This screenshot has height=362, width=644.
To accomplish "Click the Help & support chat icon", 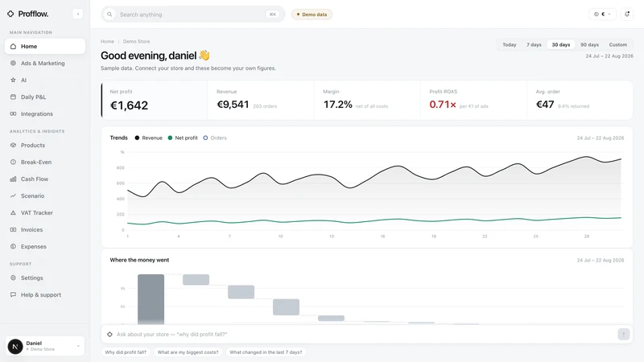I will point(13,294).
